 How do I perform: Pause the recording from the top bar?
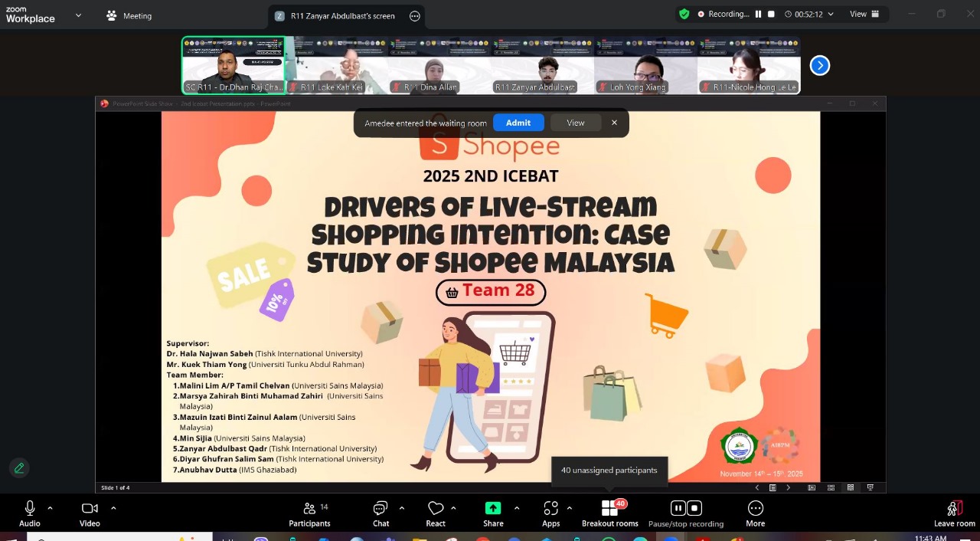758,14
